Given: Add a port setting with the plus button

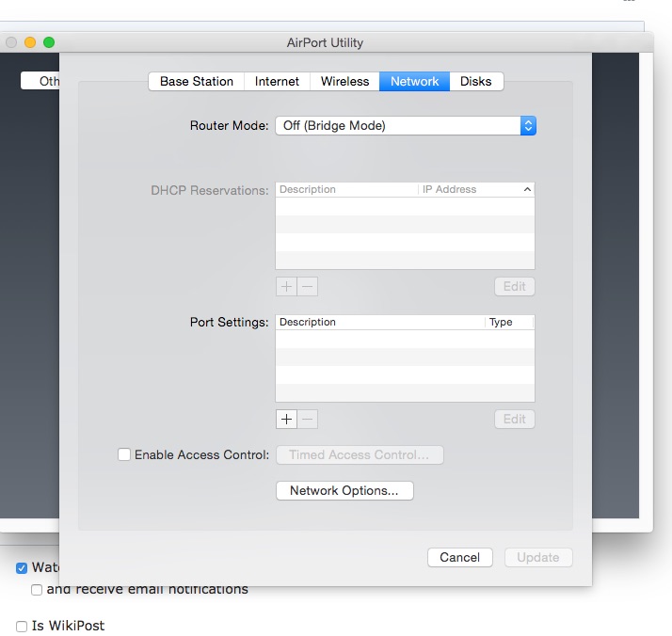Looking at the screenshot, I should pyautogui.click(x=286, y=419).
